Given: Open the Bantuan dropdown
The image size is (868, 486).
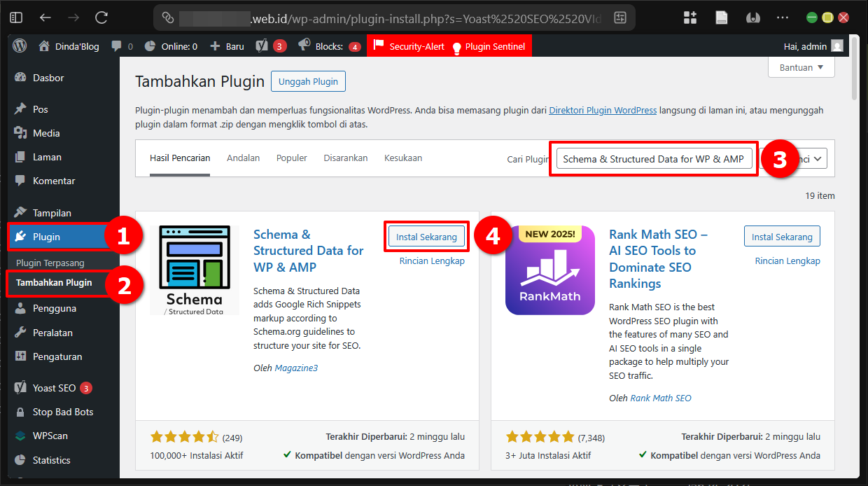Looking at the screenshot, I should point(801,67).
